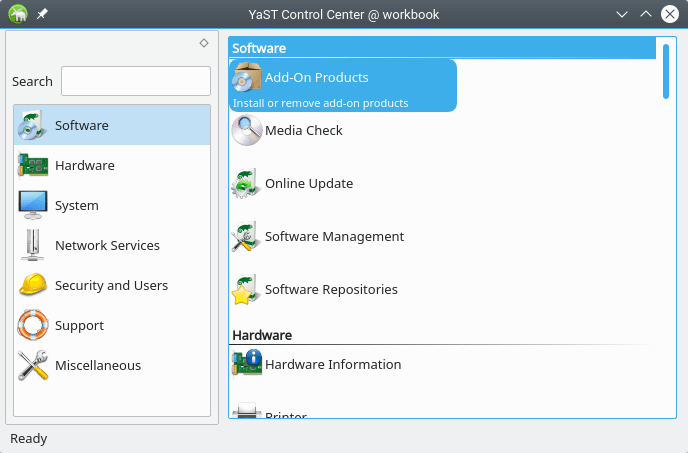The width and height of the screenshot is (688, 453).
Task: Click the YaST application menu icon in titlebar
Action: click(x=17, y=14)
